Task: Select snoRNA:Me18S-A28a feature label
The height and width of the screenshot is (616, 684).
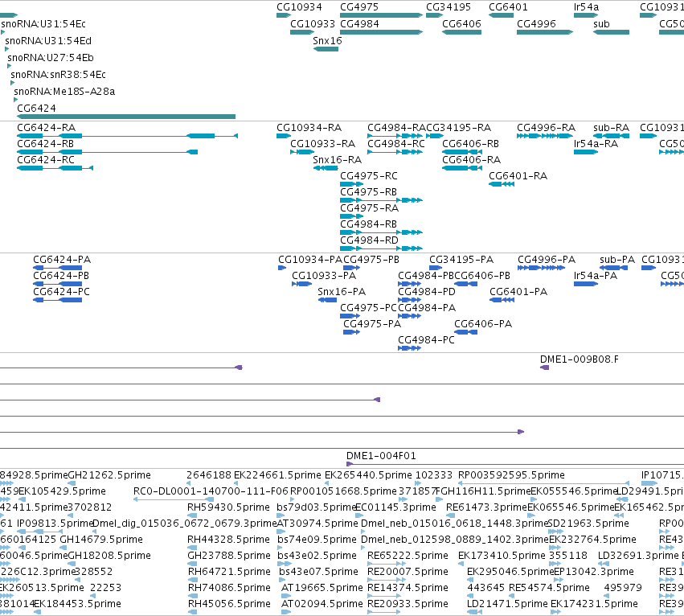Action: coord(64,91)
